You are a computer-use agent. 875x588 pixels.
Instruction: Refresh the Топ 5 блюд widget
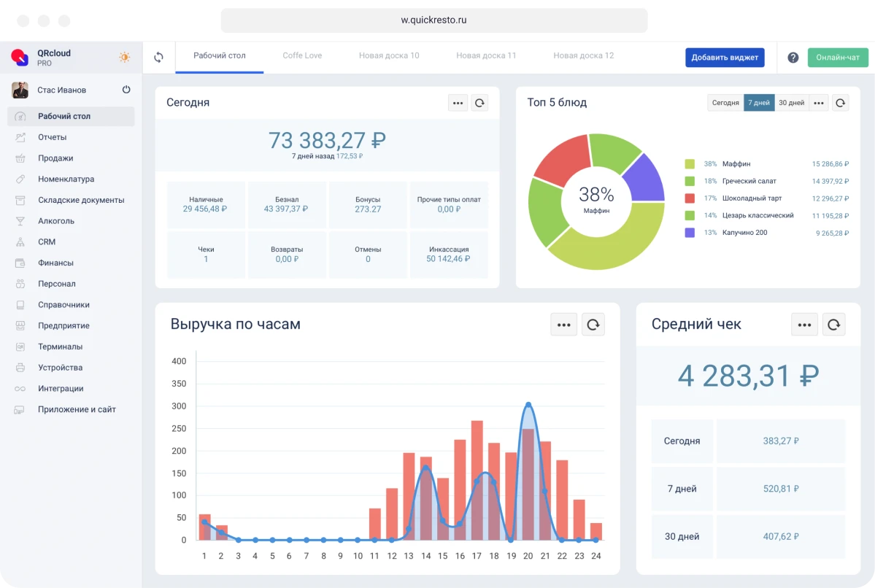pos(840,103)
